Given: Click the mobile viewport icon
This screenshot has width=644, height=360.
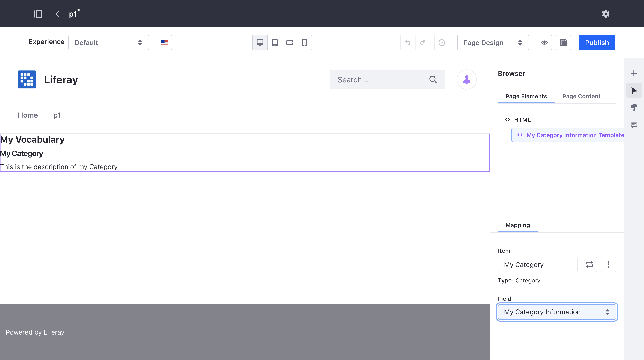Looking at the screenshot, I should point(305,42).
